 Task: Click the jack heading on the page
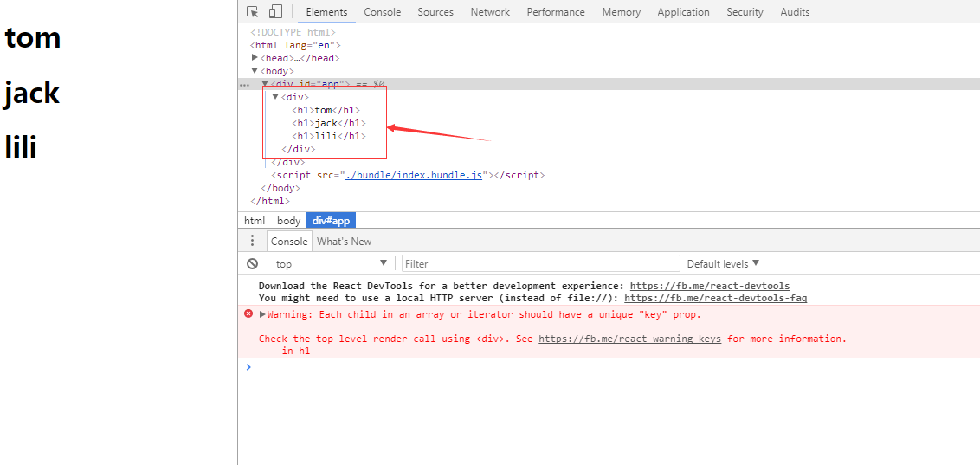coord(31,94)
